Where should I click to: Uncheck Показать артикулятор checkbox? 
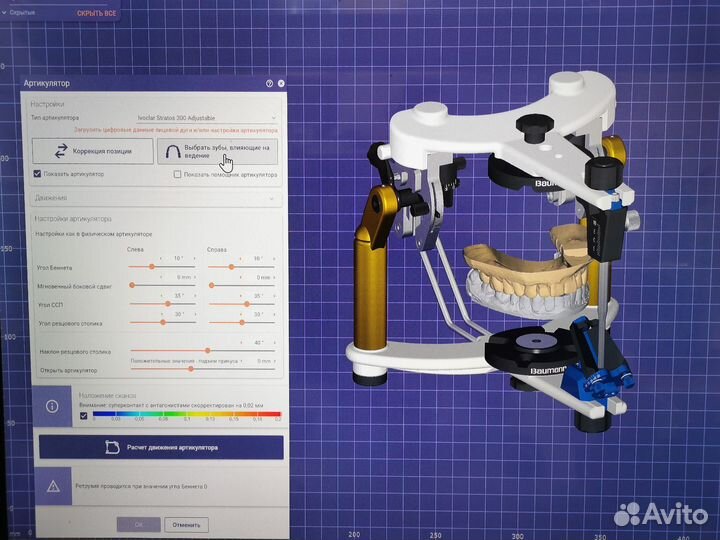37,174
